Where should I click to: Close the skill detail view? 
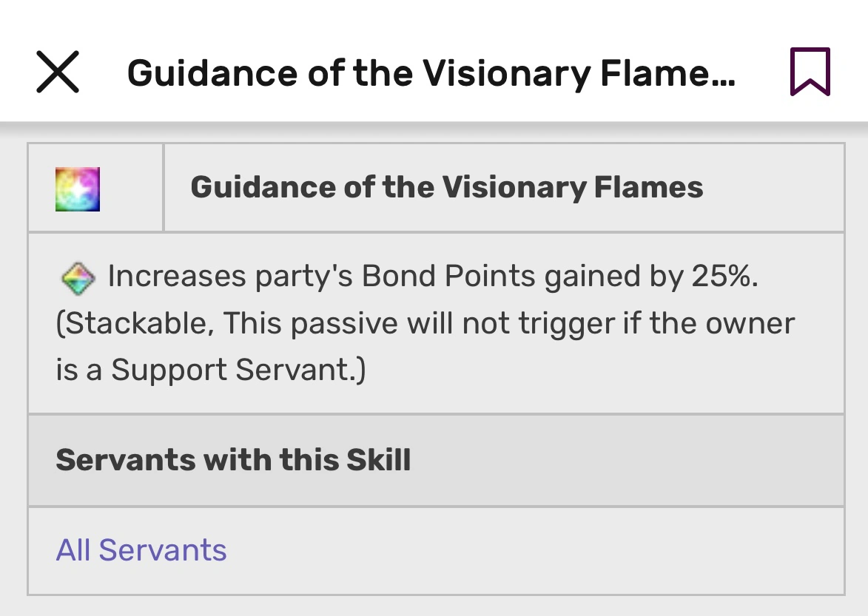(57, 72)
